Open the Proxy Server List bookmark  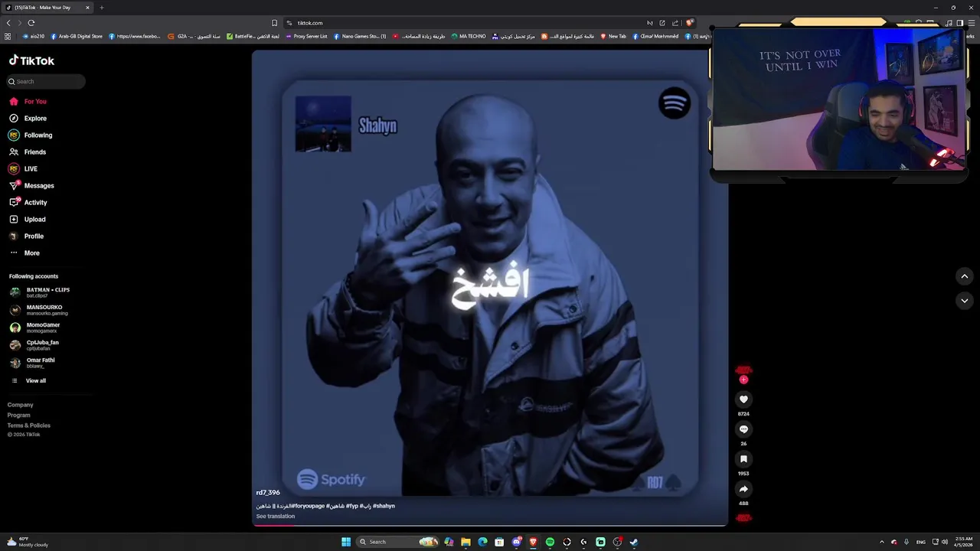[x=306, y=36]
